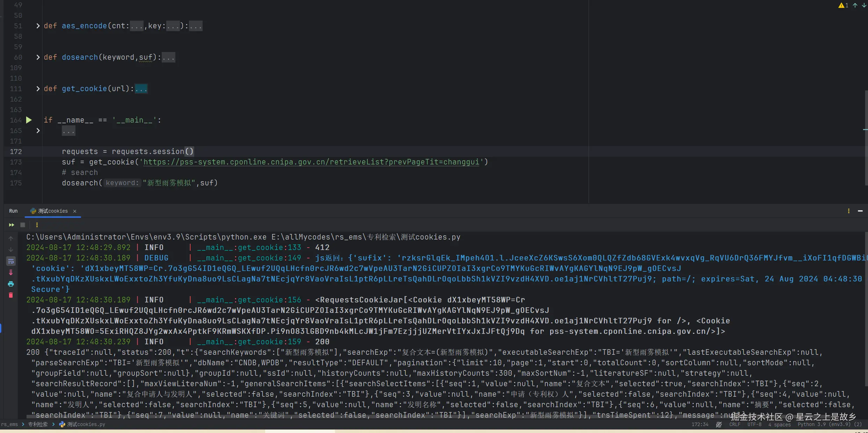Expand the folded dosearch function
868x433 pixels.
coord(38,57)
